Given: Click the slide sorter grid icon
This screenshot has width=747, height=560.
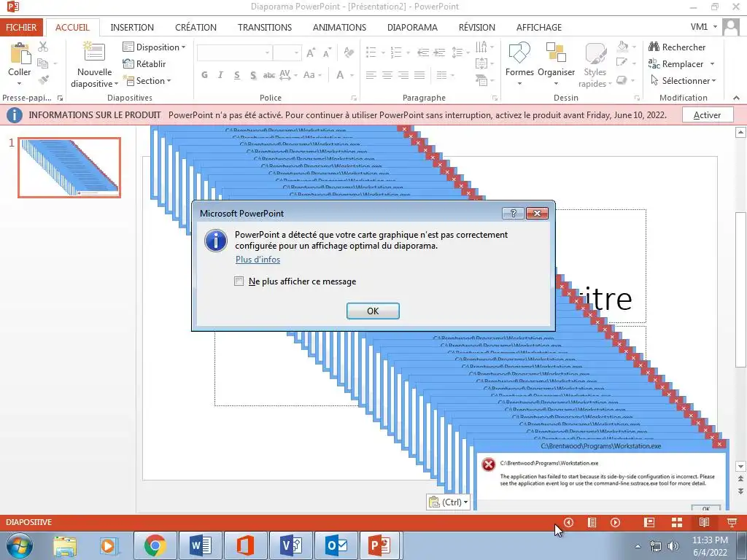Looking at the screenshot, I should (x=676, y=522).
